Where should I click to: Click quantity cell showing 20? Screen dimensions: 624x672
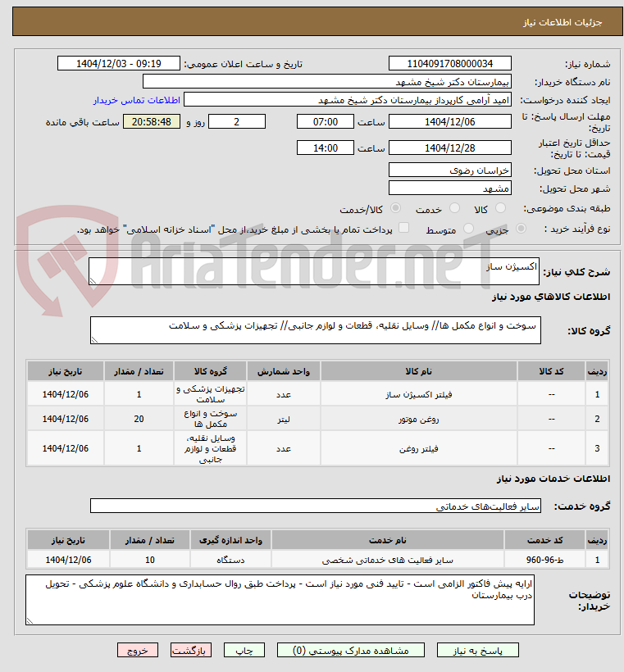139,419
